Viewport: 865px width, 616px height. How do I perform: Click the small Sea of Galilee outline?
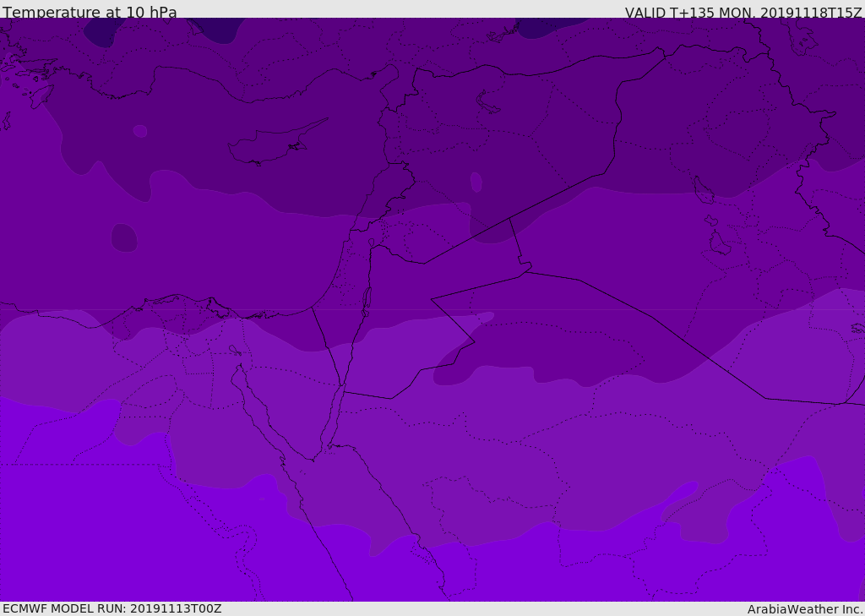[x=371, y=243]
